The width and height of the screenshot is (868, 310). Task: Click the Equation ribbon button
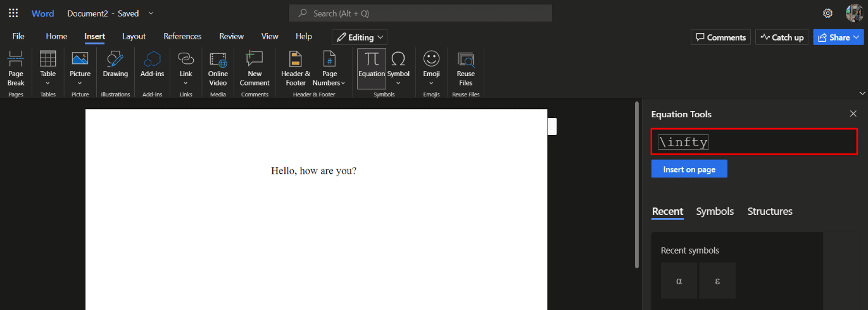(372, 69)
